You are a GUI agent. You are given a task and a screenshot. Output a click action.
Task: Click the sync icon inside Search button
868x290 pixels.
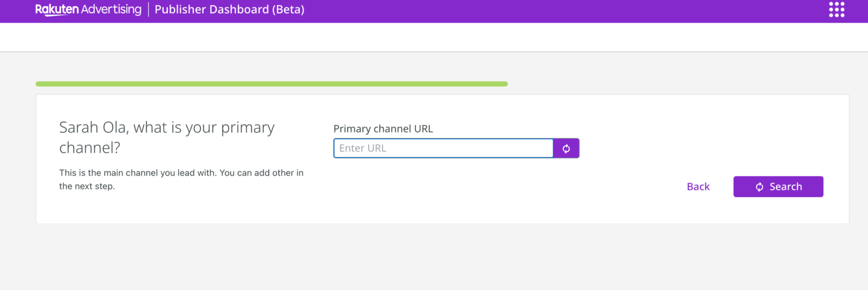pos(759,187)
